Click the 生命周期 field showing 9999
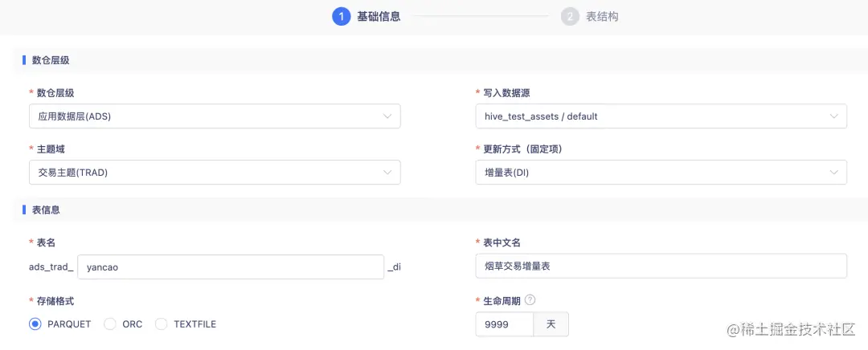Viewport: 868px width, 350px height. 504,324
